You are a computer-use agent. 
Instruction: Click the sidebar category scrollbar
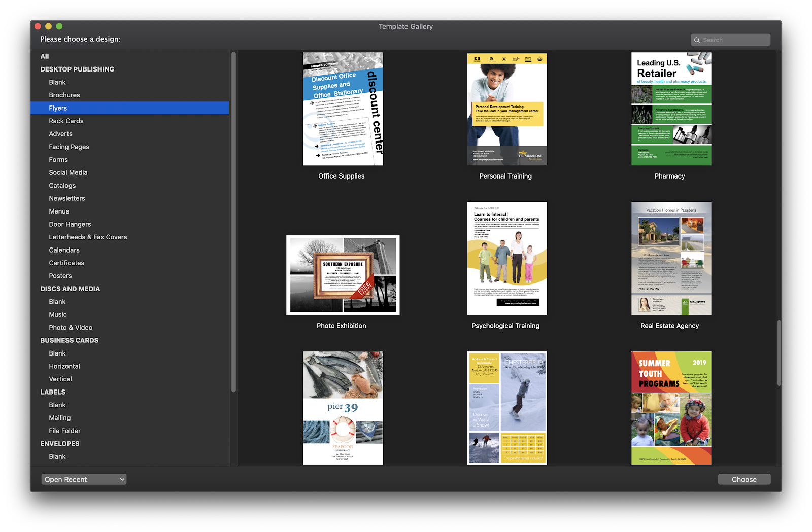pos(233,222)
